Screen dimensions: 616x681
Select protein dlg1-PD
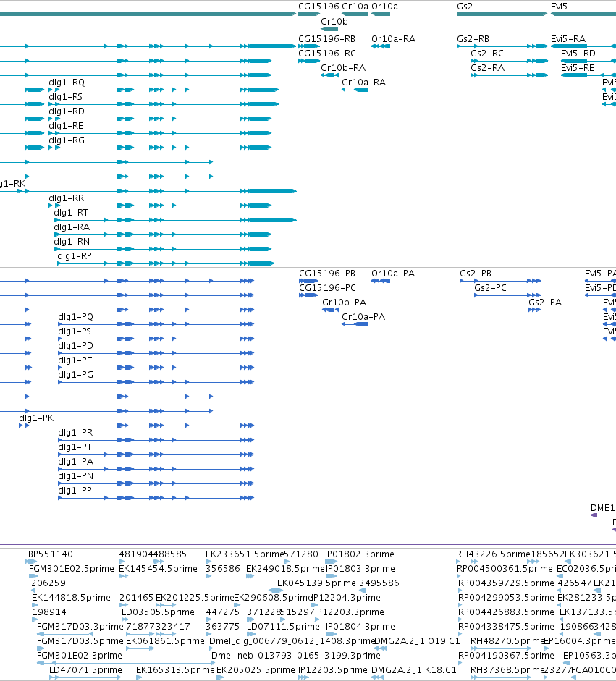[75, 346]
